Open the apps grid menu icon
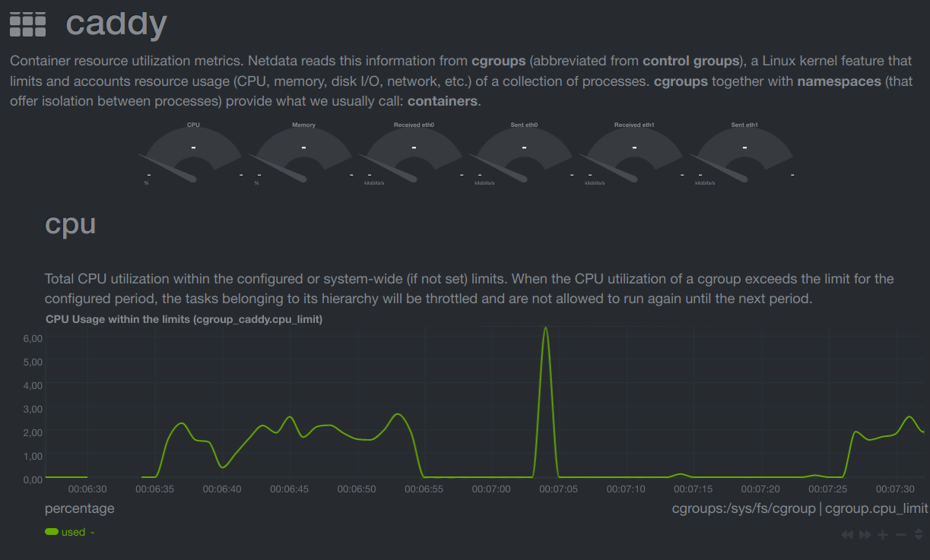The height and width of the screenshot is (560, 930). (27, 24)
